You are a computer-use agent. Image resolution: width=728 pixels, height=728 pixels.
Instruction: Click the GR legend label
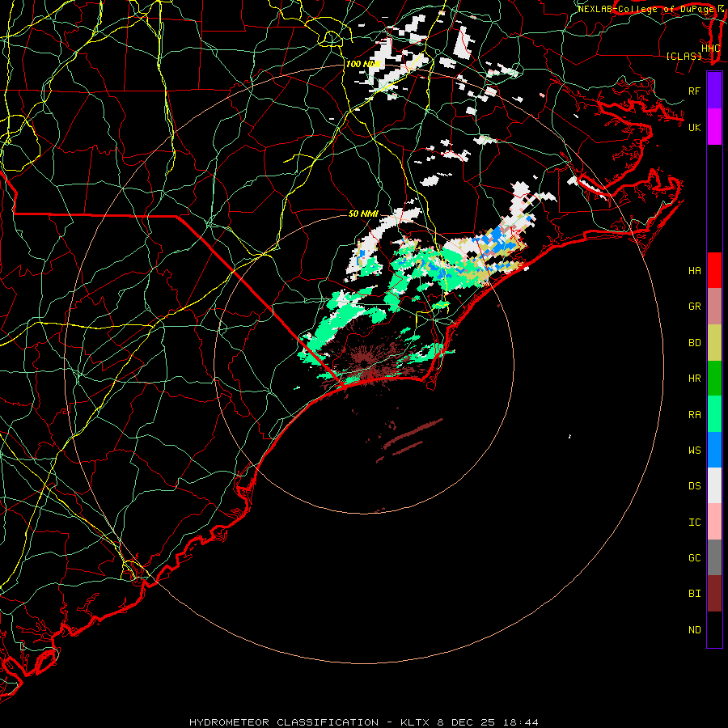coord(695,307)
